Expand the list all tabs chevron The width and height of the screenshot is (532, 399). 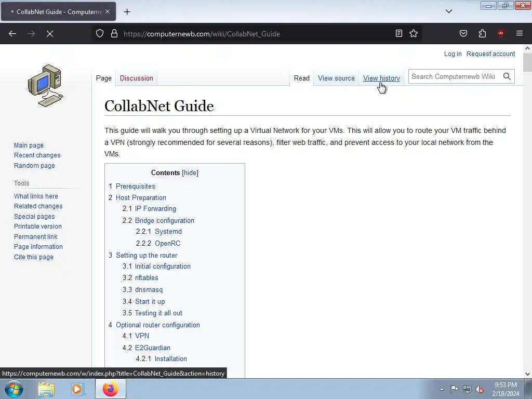[448, 11]
